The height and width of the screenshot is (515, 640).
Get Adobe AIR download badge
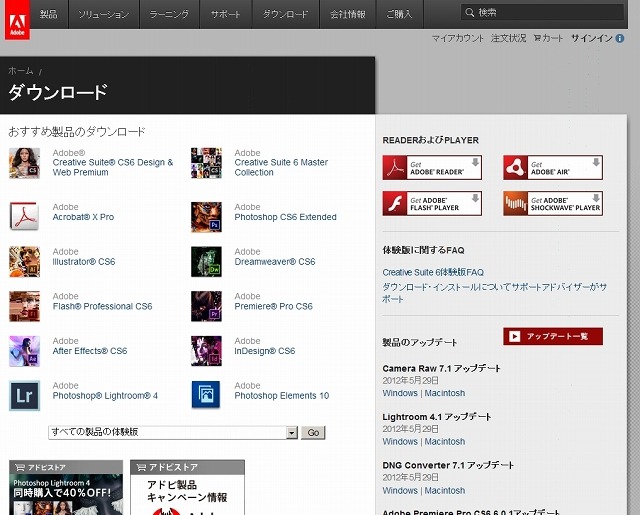point(553,167)
